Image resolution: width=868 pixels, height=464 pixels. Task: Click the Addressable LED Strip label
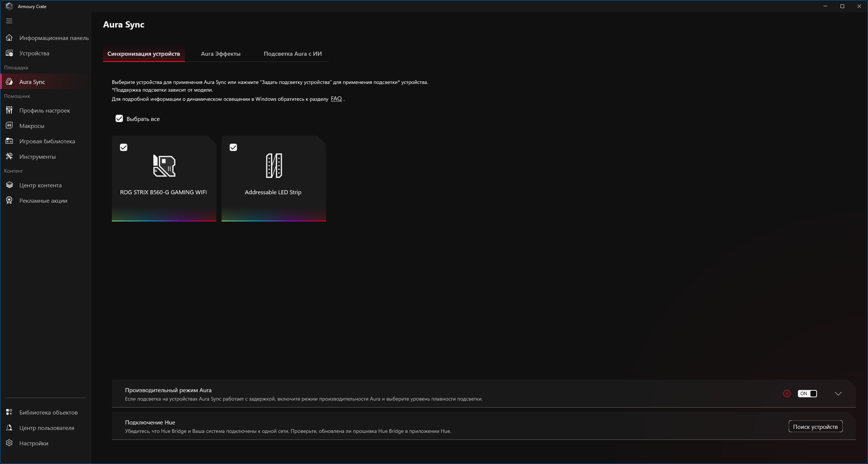[x=273, y=192]
